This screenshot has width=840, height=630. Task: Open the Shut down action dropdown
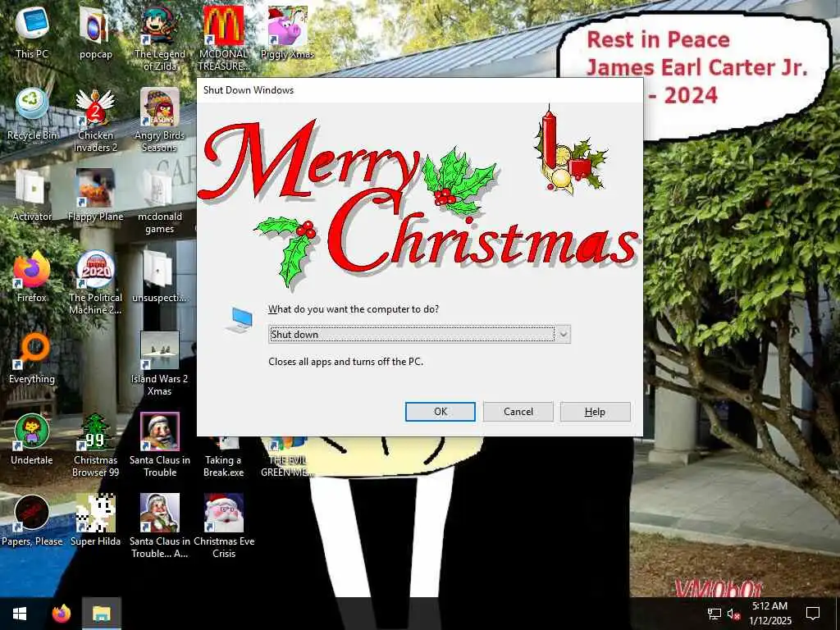(x=419, y=335)
